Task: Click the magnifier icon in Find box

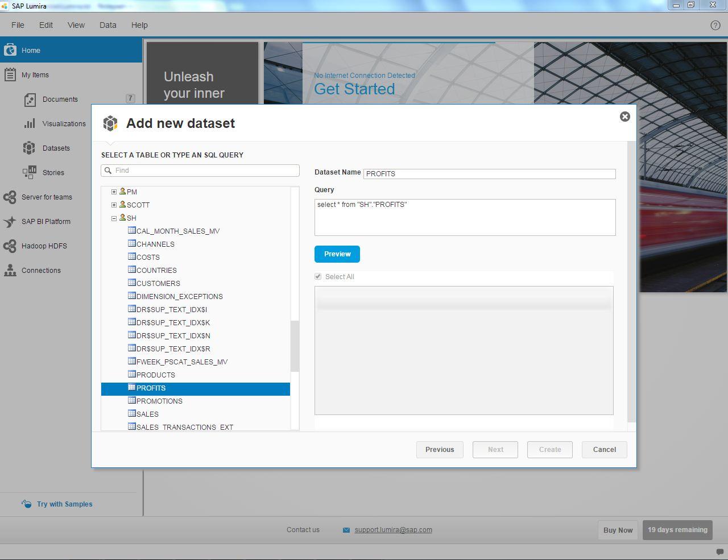Action: 108,171
